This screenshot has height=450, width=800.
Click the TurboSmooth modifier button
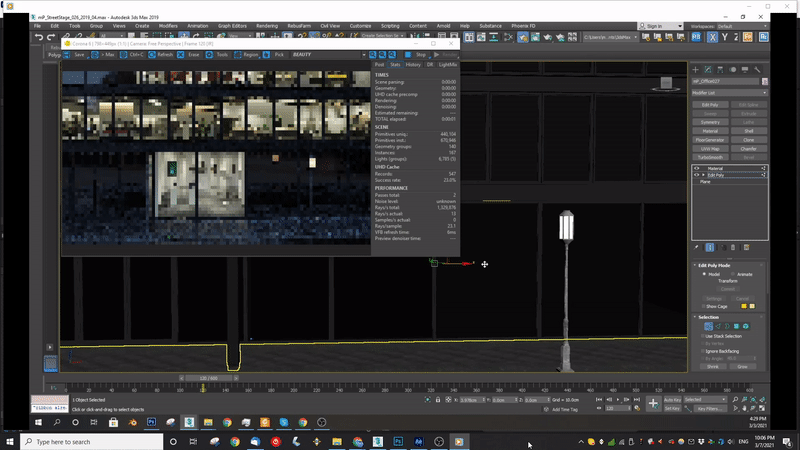point(710,158)
